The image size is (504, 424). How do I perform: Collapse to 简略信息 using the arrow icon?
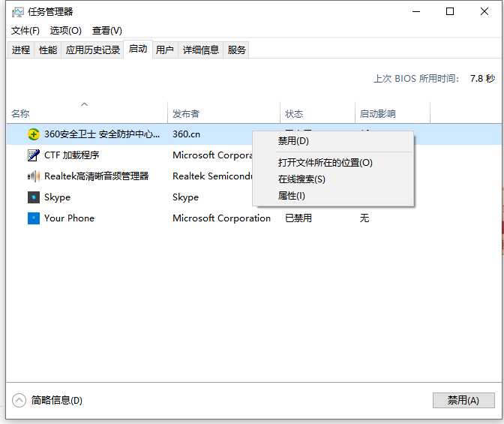[19, 400]
